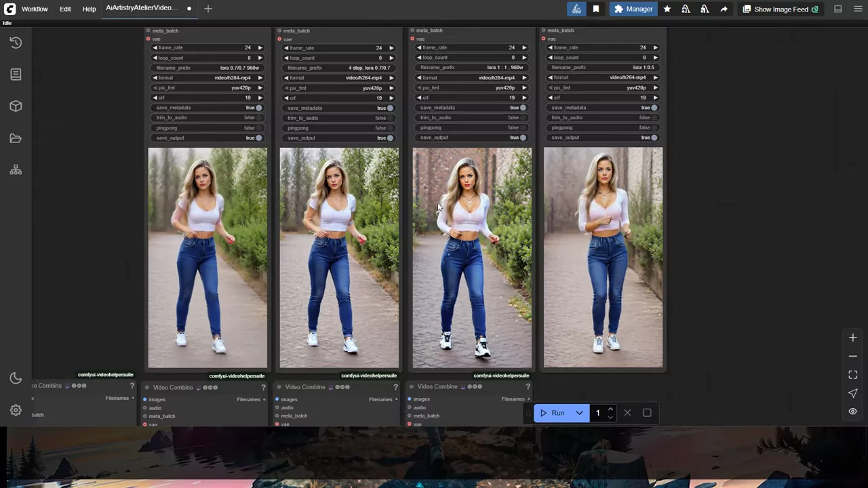This screenshot has height=488, width=868.
Task: Open the hamburger menu at top right
Action: [x=857, y=9]
